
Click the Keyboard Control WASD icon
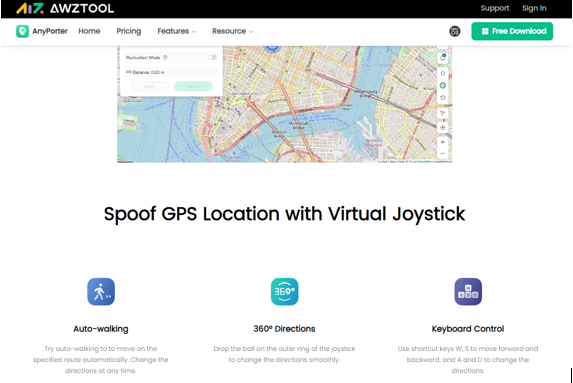pos(468,292)
